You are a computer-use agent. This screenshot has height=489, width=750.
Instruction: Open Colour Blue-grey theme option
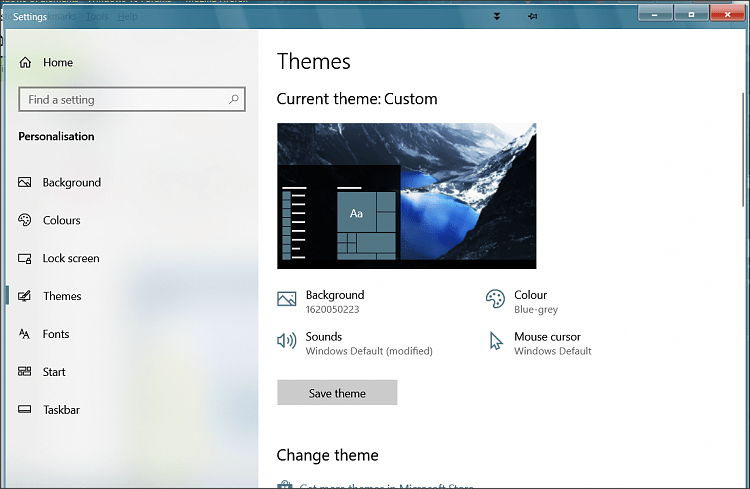click(522, 301)
